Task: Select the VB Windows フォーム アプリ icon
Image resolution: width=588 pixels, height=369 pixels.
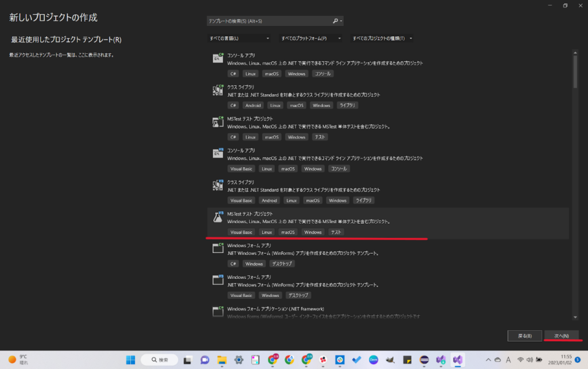Action: tap(218, 280)
